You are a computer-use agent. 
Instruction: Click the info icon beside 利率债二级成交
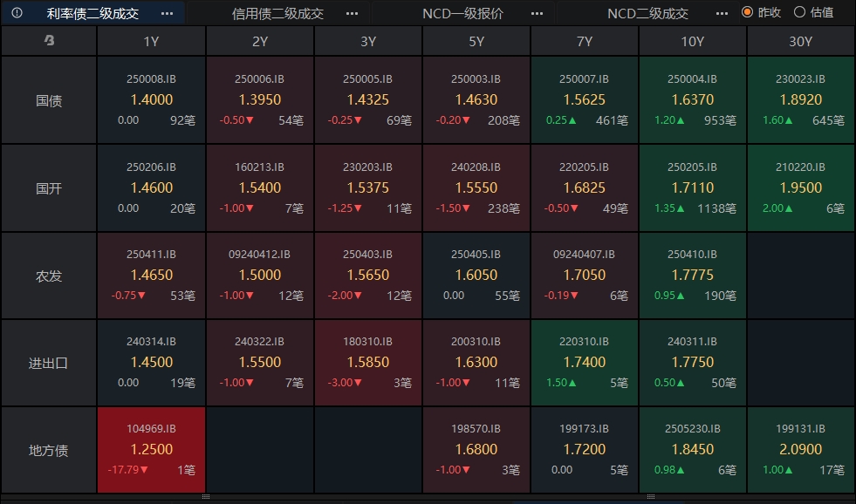17,12
